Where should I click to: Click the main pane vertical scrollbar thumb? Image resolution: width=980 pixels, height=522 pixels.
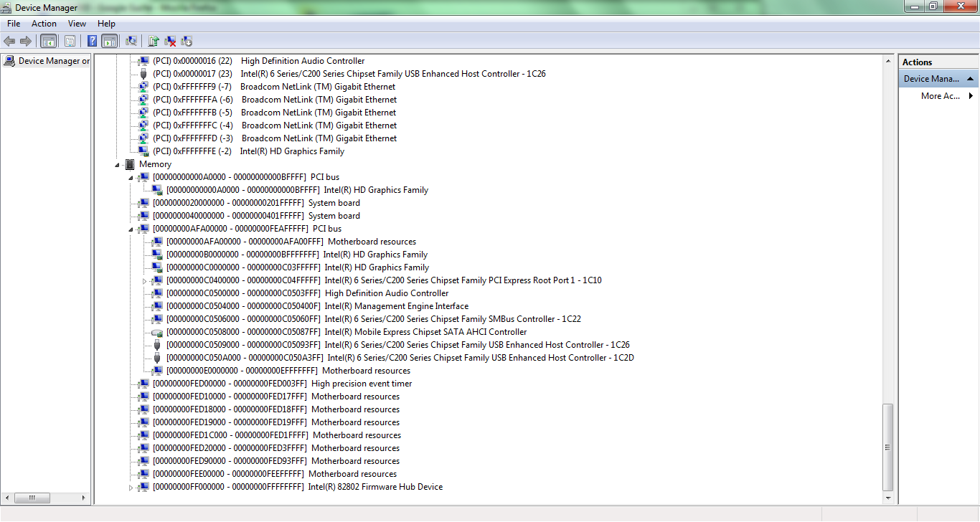coord(888,447)
